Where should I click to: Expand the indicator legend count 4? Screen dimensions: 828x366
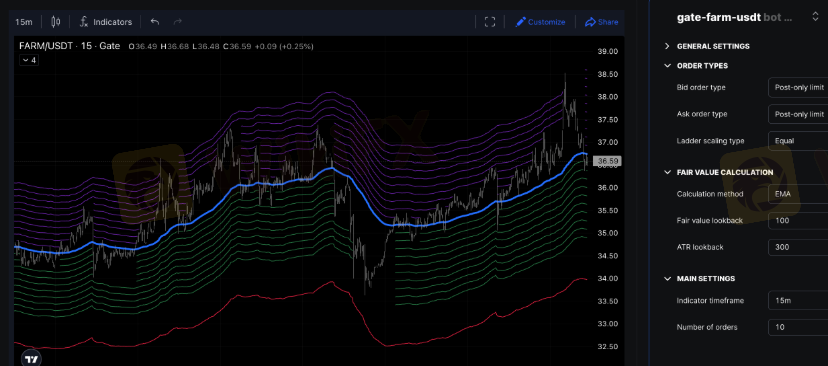point(29,60)
